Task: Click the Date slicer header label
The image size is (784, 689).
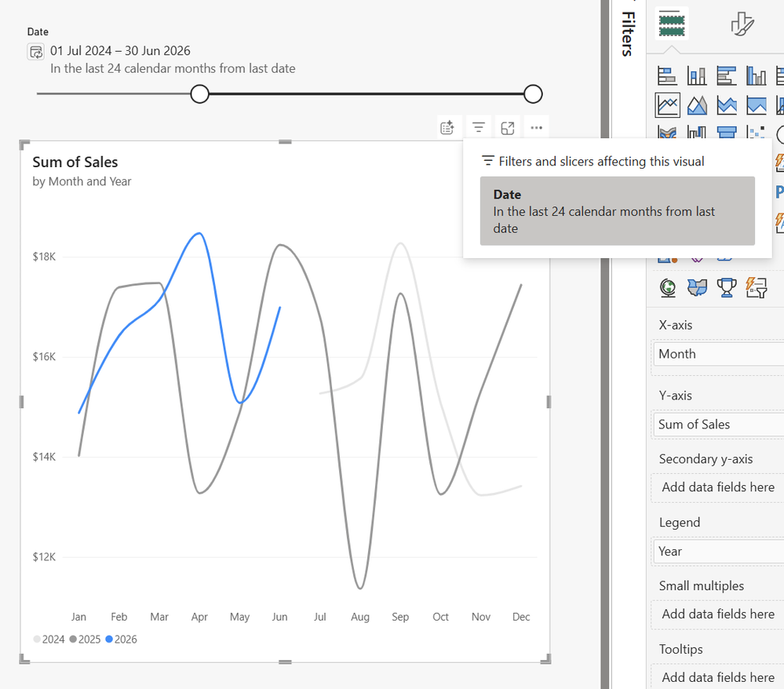Action: [x=38, y=32]
